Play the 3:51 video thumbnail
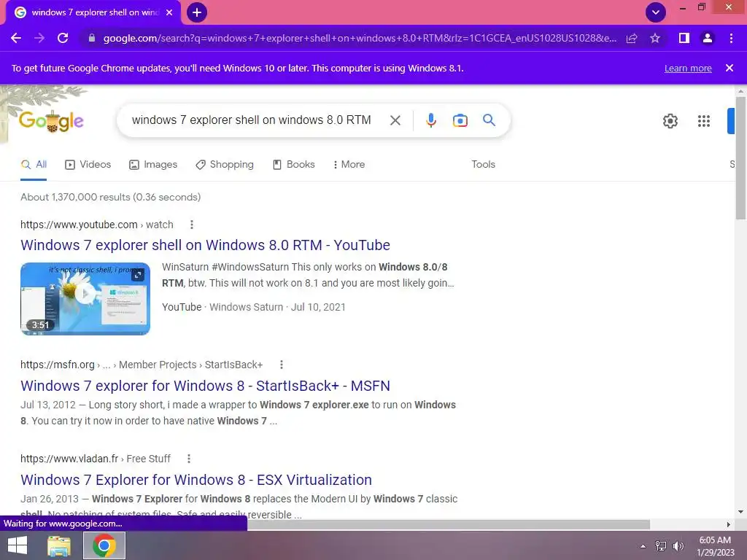 pos(85,298)
